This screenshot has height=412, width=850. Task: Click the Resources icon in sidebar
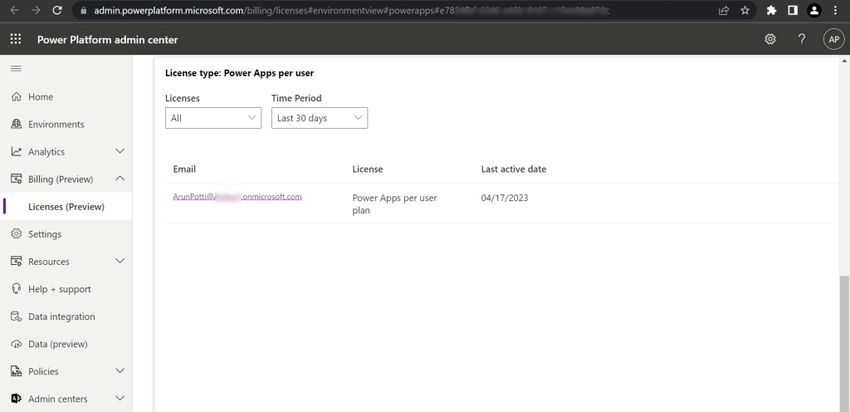click(x=16, y=261)
